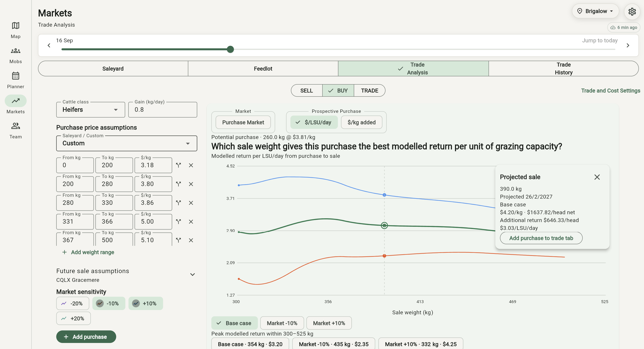Expand Future sale assumptions section

[192, 274]
